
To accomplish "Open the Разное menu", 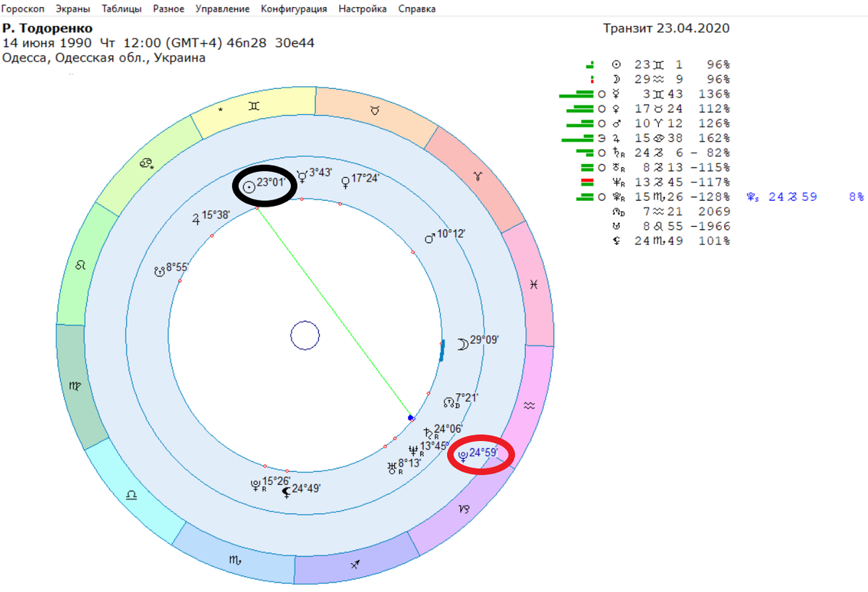I will coord(169,9).
